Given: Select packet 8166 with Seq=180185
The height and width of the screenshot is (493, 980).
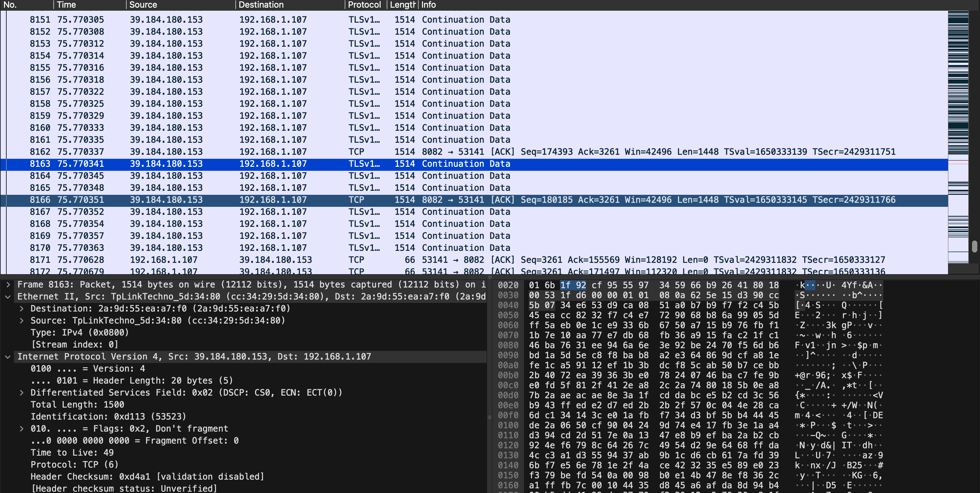Looking at the screenshot, I should pos(474,200).
